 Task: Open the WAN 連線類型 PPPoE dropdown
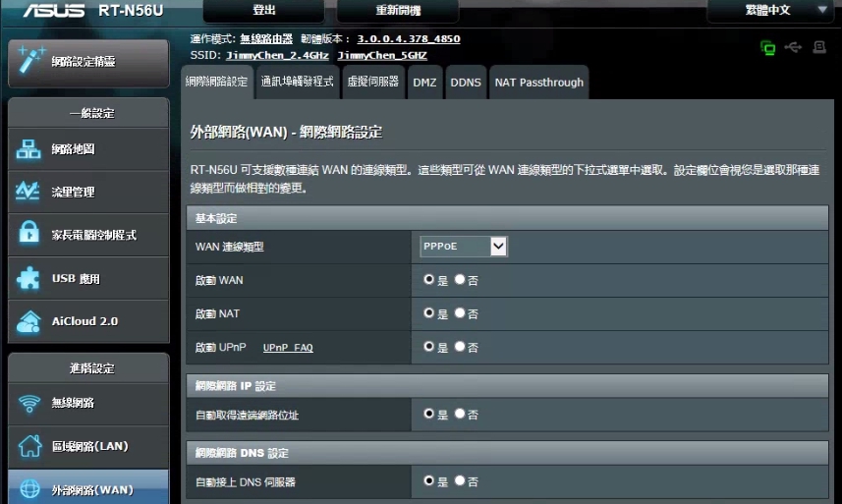(x=464, y=247)
